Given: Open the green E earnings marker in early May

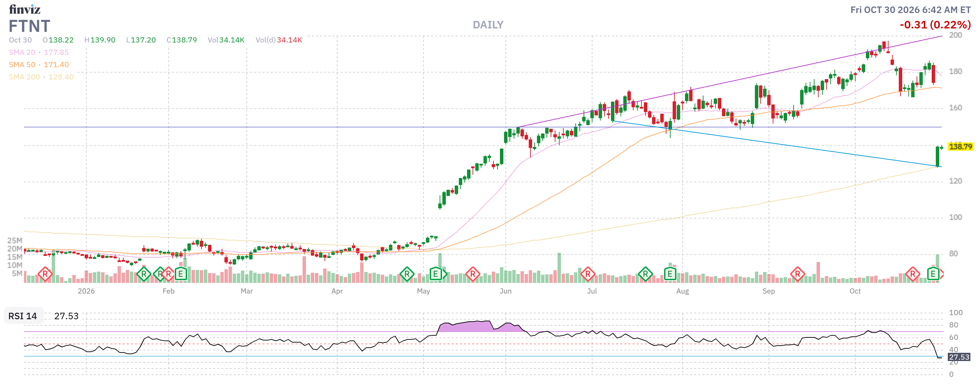Looking at the screenshot, I should [436, 274].
